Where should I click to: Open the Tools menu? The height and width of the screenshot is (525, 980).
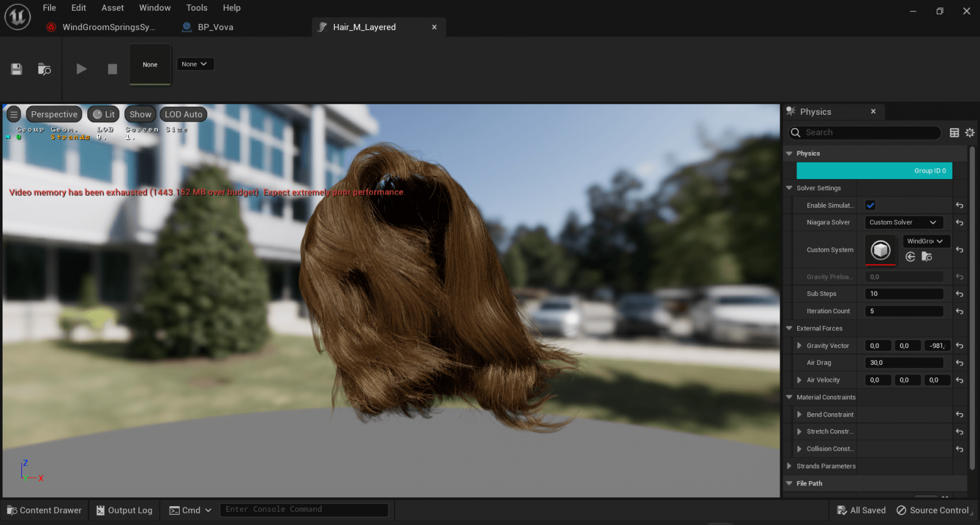point(197,8)
